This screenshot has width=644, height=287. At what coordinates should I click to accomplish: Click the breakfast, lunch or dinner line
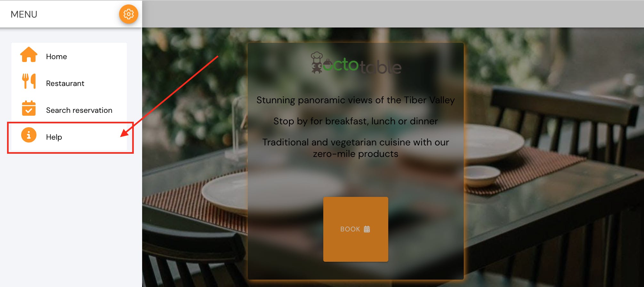tap(356, 121)
